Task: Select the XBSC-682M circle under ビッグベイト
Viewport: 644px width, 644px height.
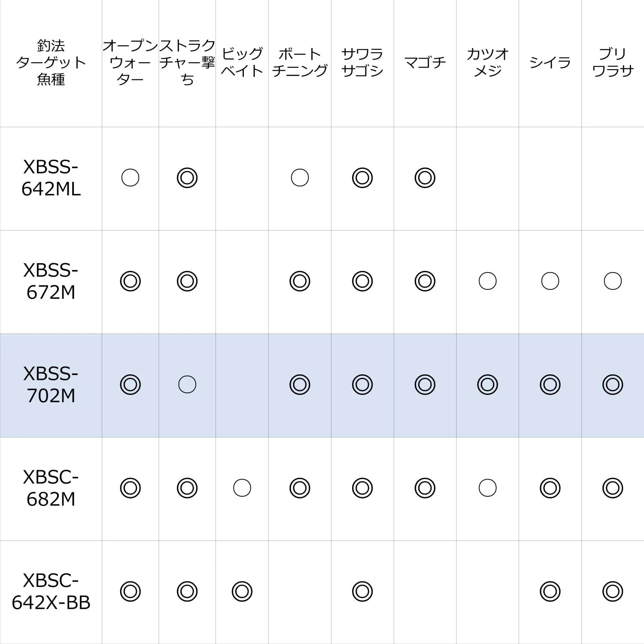Action: point(242,488)
